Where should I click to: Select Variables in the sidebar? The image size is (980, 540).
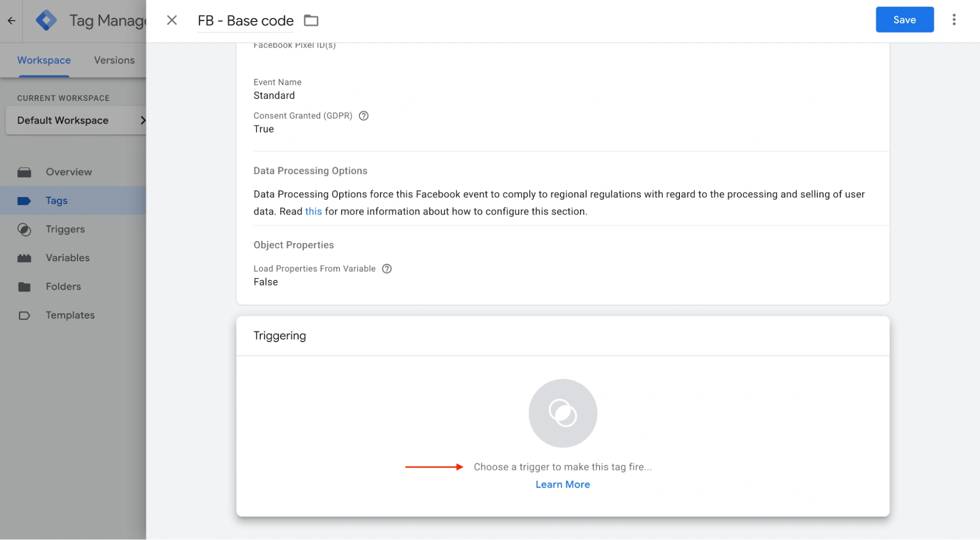68,258
